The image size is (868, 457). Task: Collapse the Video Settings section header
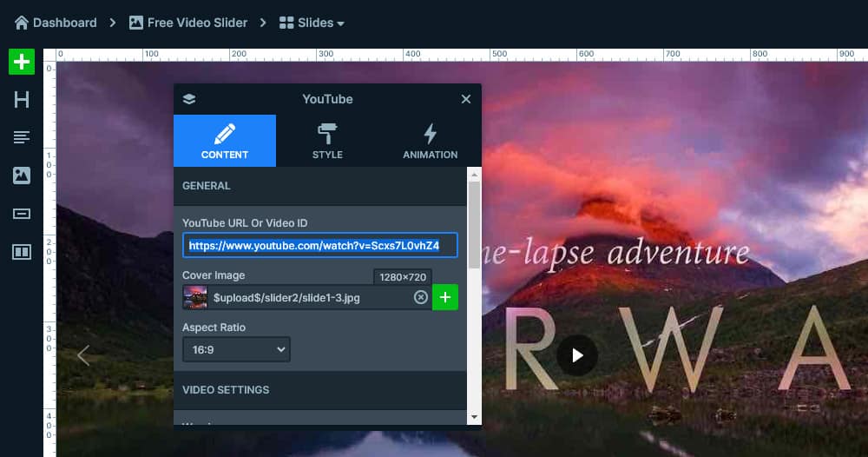click(320, 390)
